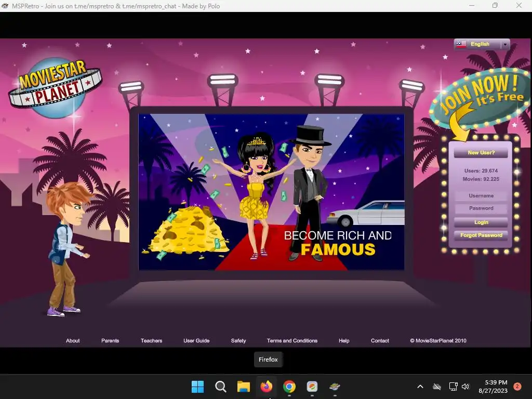Open the volume speaker tray icon

[465, 387]
